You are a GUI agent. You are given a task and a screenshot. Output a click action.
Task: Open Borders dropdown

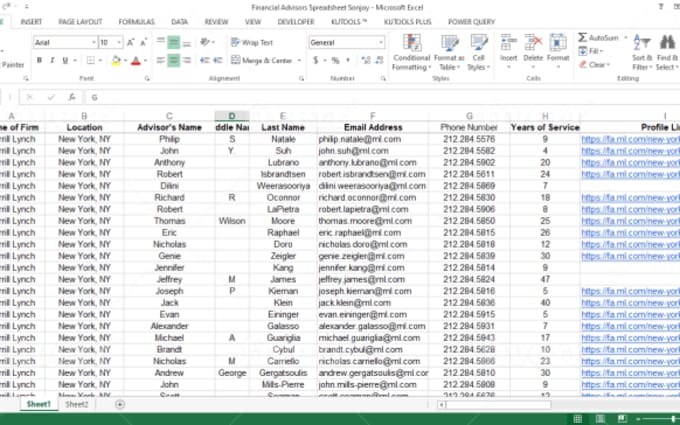tap(100, 60)
